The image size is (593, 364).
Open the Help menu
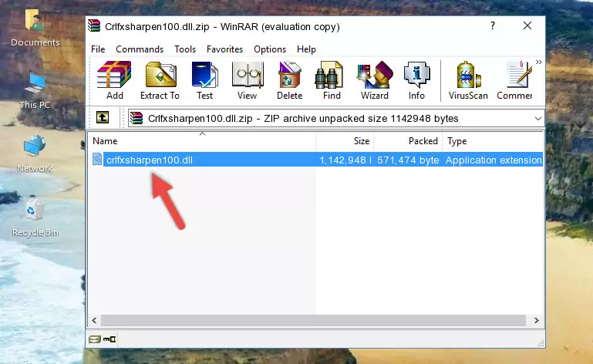[x=306, y=49]
